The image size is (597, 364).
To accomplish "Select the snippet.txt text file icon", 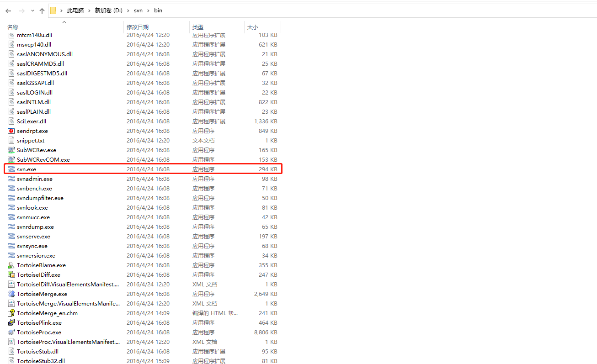I will click(x=11, y=140).
